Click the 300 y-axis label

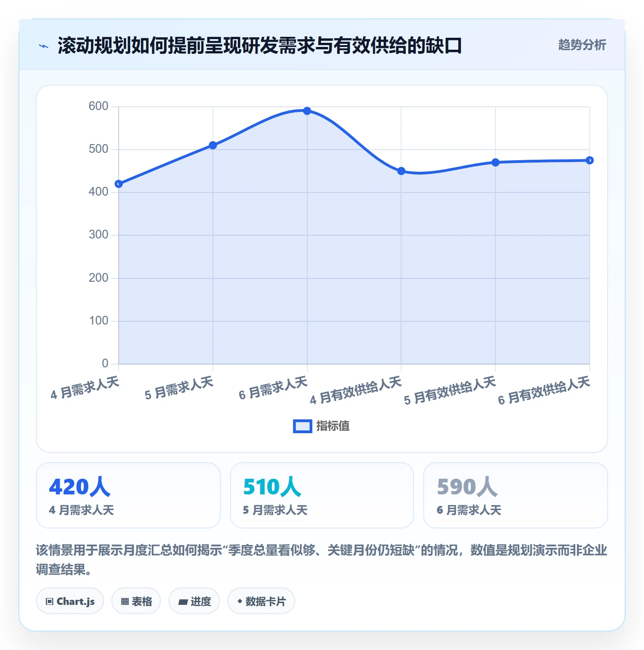pos(98,235)
